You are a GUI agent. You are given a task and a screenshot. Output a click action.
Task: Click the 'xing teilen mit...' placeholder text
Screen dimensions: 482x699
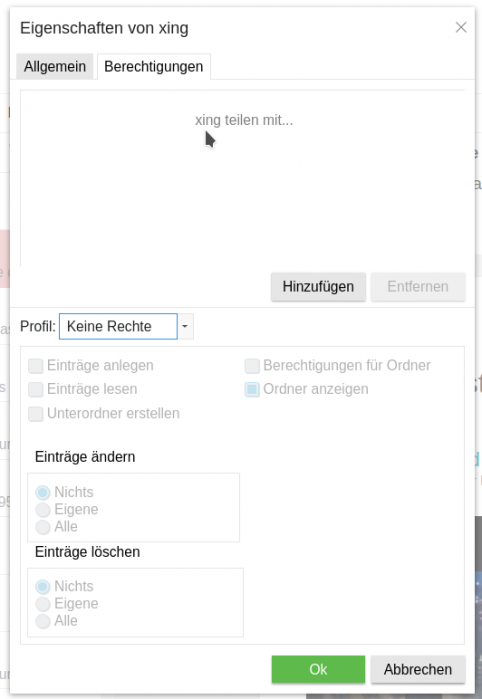[x=244, y=120]
